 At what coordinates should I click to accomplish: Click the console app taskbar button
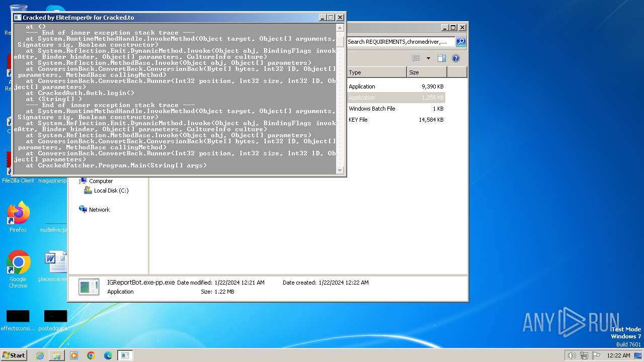coord(125,355)
